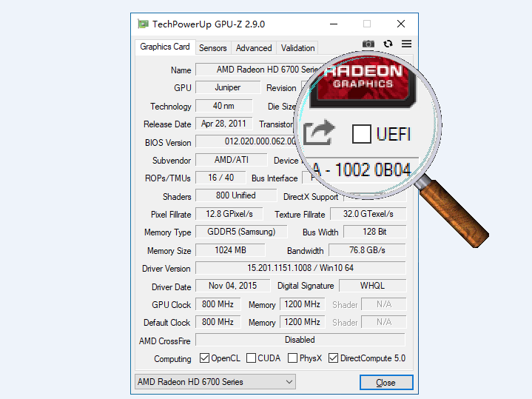Image resolution: width=532 pixels, height=399 pixels.
Task: Toggle the OpenCL checkbox
Action: 204,358
